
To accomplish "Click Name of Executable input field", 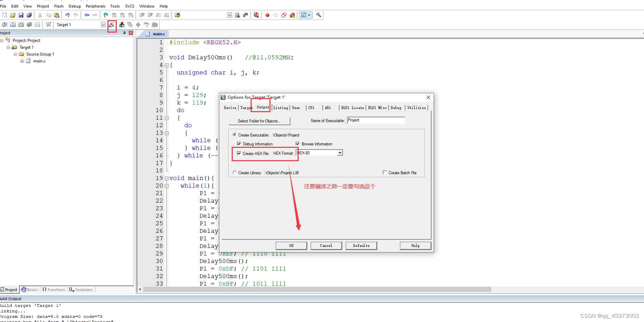I will [x=376, y=120].
